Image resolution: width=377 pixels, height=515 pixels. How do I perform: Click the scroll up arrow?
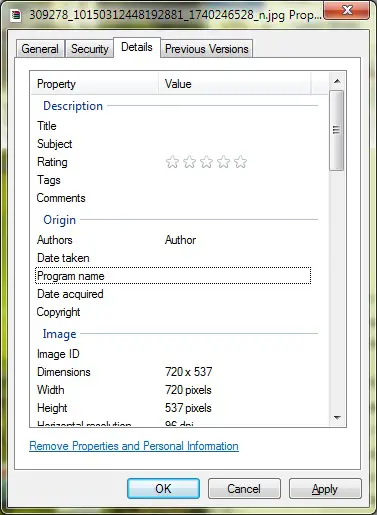pyautogui.click(x=337, y=81)
